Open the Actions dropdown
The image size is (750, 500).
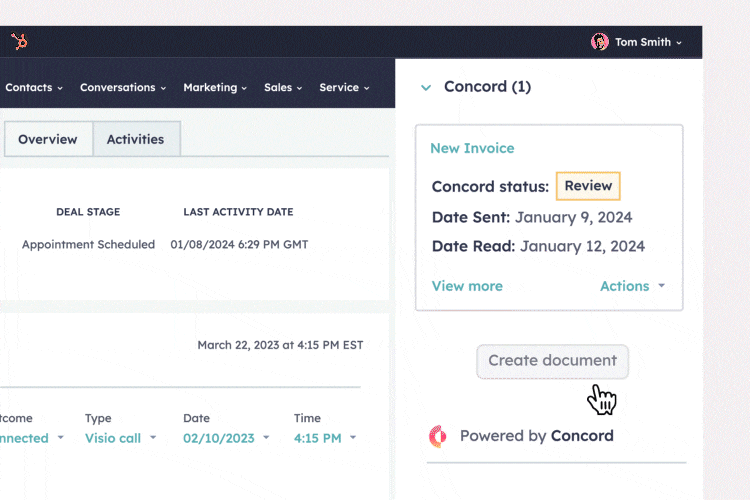tap(632, 286)
